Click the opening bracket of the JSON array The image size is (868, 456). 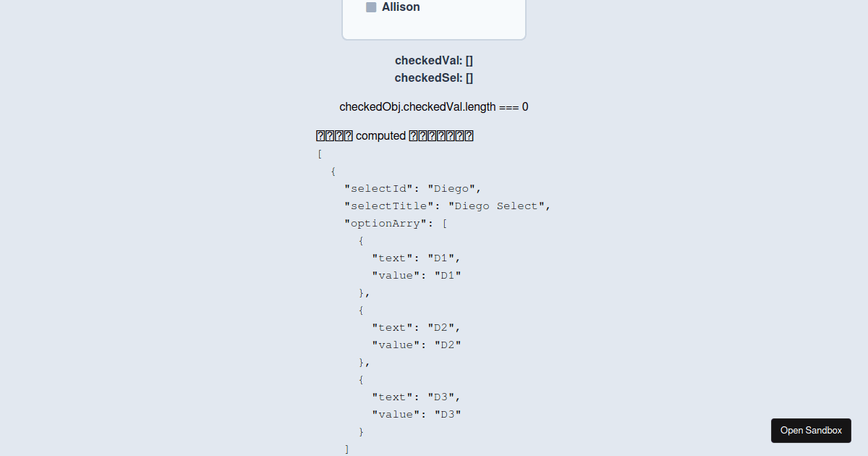pos(319,153)
